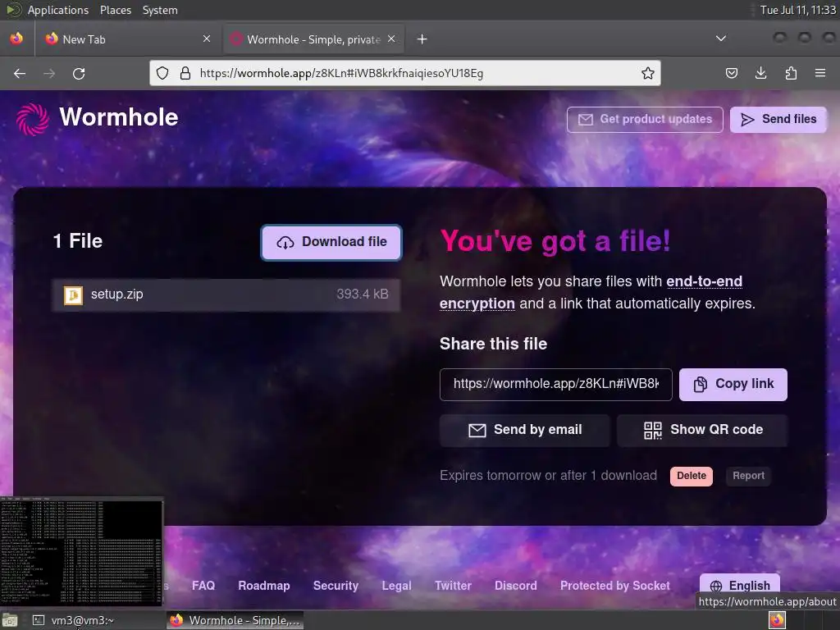Click the Get product updates button
Image resolution: width=840 pixels, height=630 pixels.
tap(645, 119)
